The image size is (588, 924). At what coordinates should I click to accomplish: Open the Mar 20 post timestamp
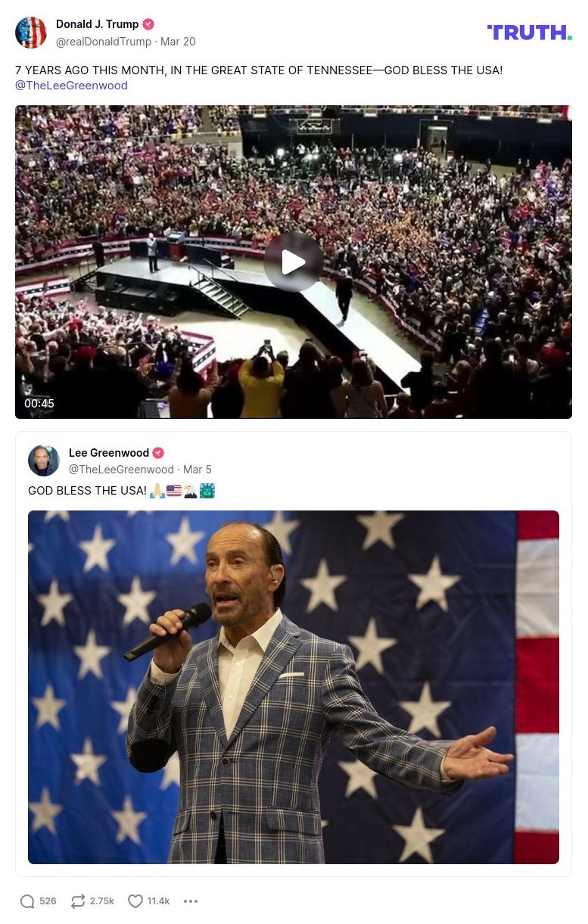coord(178,42)
